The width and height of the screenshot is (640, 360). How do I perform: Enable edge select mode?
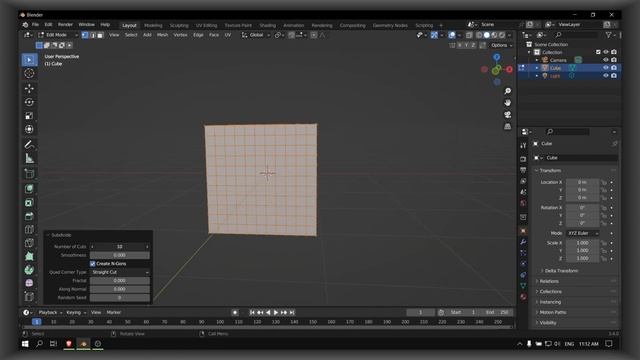[x=93, y=35]
